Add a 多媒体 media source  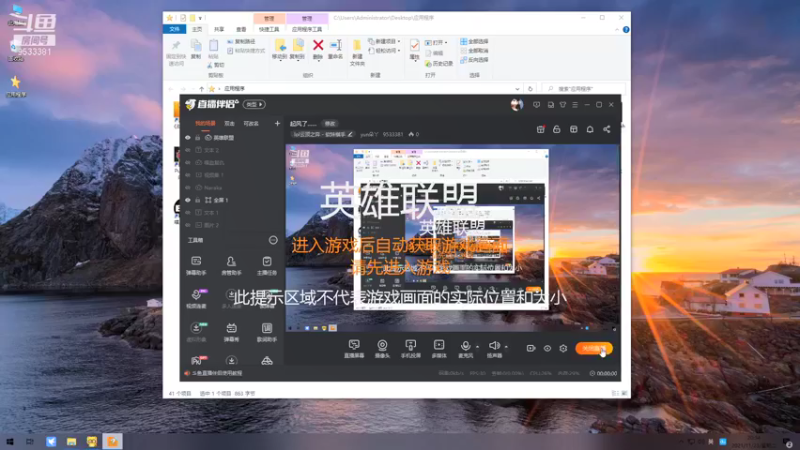click(439, 349)
